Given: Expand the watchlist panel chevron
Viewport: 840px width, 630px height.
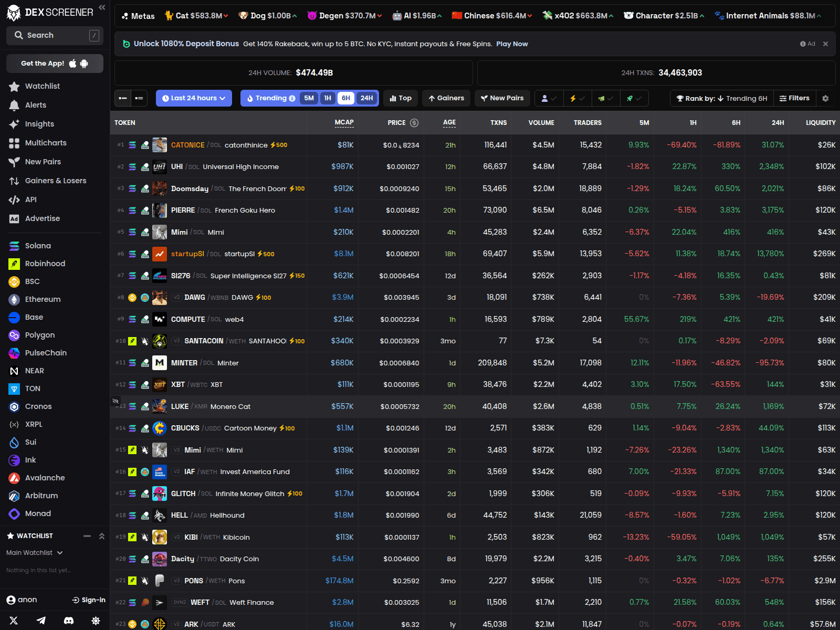Looking at the screenshot, I should pyautogui.click(x=102, y=536).
